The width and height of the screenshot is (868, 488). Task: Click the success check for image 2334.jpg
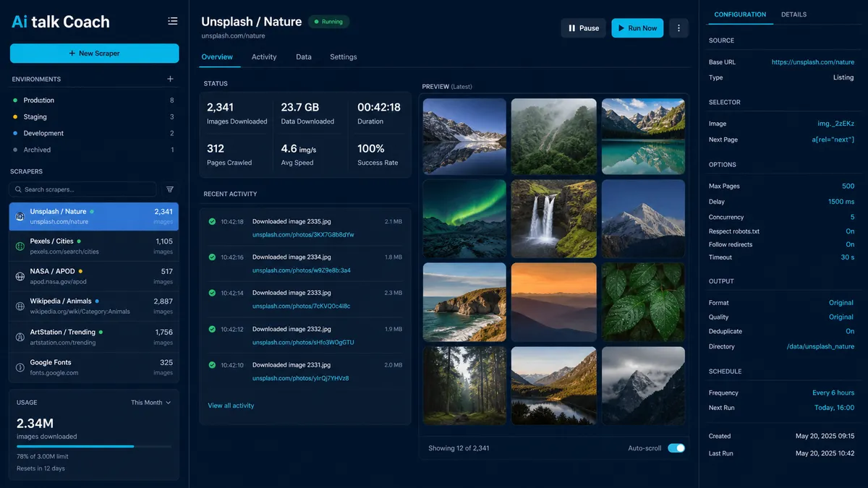pos(212,257)
